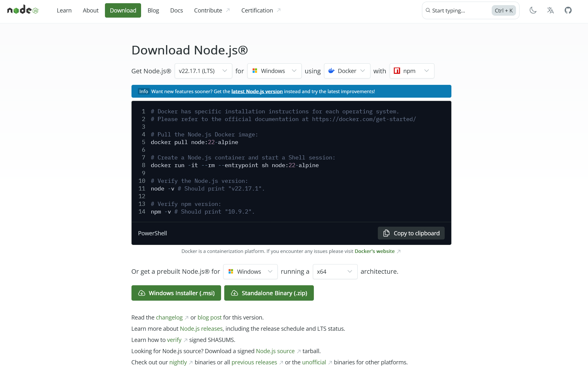Open the changelog link
Viewport: 588px width, 381px height.
[169, 317]
